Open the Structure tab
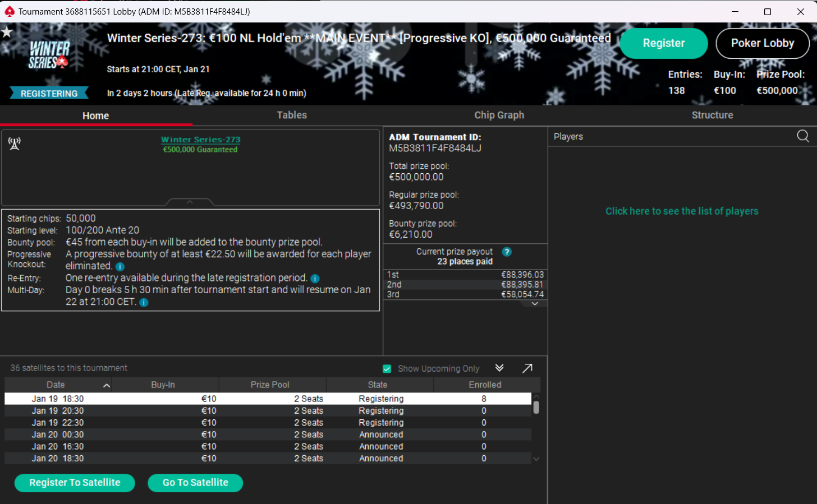The width and height of the screenshot is (817, 504). pyautogui.click(x=712, y=115)
